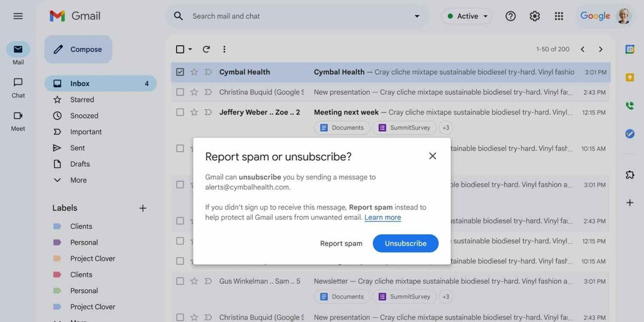Refresh the inbox
This screenshot has height=322, width=644.
(x=206, y=49)
